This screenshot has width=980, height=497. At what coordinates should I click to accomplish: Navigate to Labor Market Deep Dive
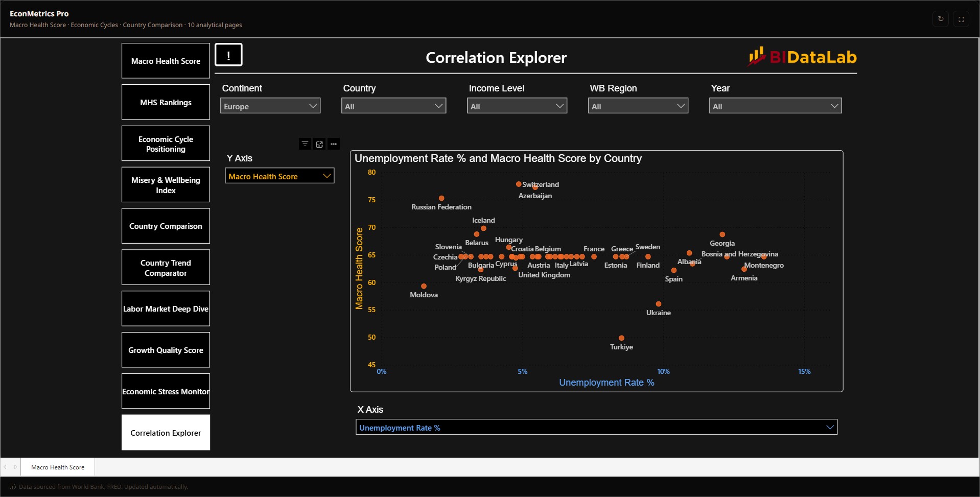pyautogui.click(x=166, y=309)
